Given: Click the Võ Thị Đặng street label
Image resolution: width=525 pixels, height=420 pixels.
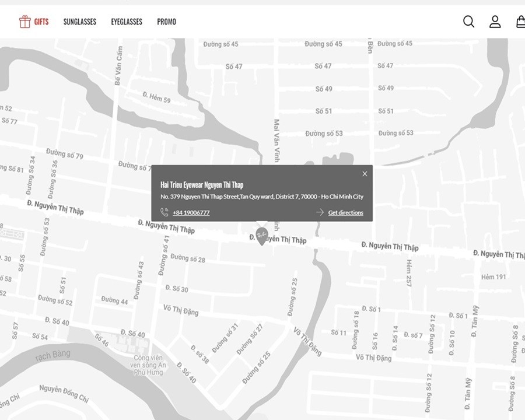Looking at the screenshot, I should (x=181, y=311).
